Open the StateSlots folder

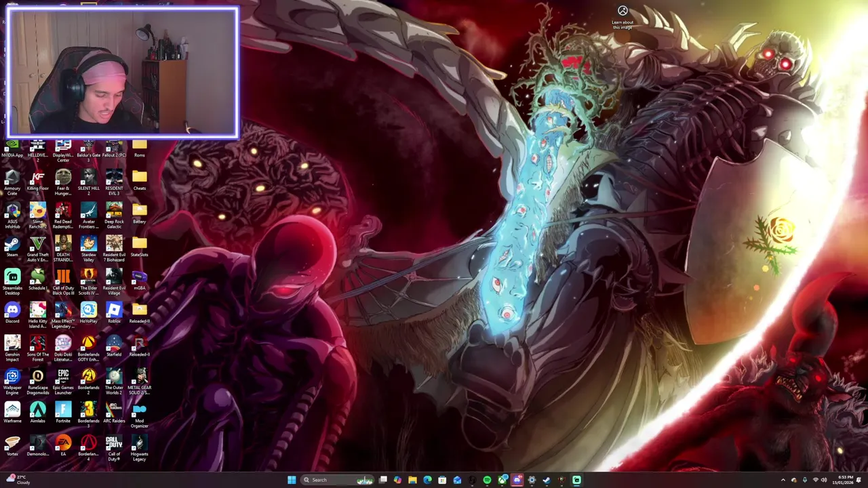139,247
